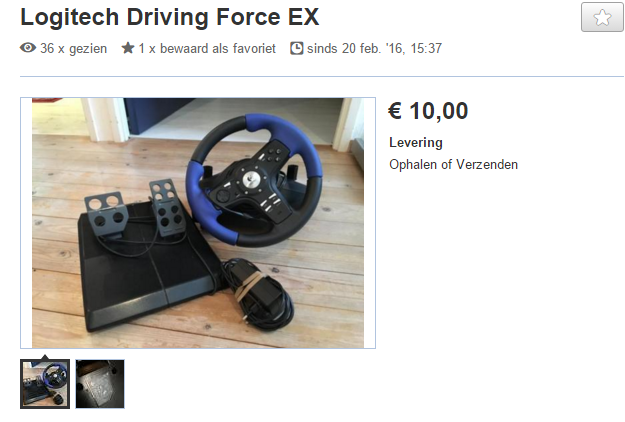Click the '36 x gezien' view counter text
Viewport: 625px width, 422px height.
tap(73, 49)
